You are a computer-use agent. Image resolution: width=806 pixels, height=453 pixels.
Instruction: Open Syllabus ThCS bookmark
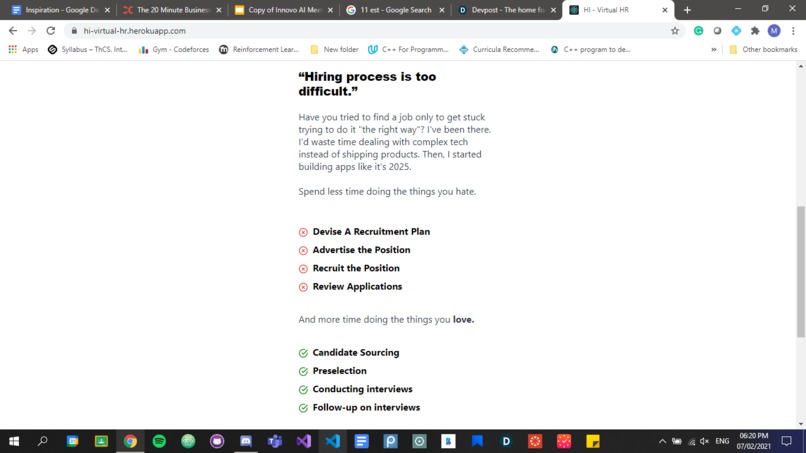(87, 49)
